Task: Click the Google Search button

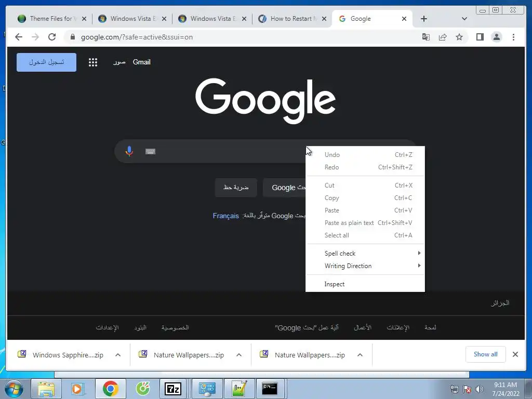Action: 284,188
